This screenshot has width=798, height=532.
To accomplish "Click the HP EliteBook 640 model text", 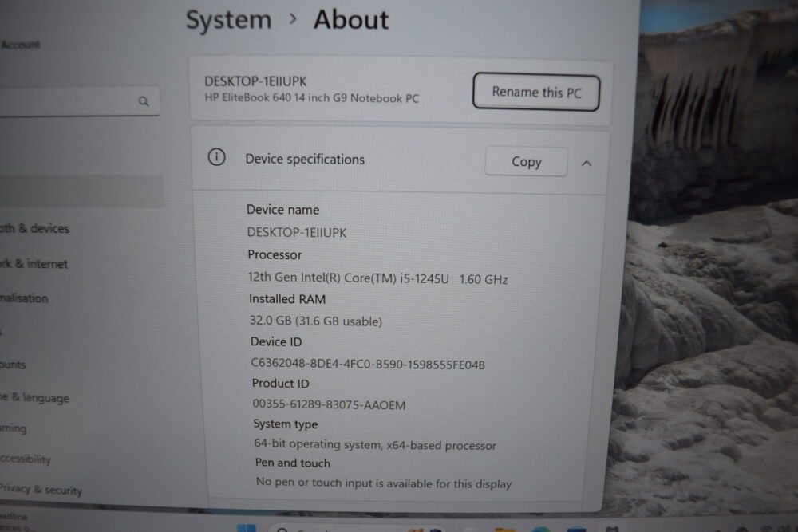I will point(311,97).
